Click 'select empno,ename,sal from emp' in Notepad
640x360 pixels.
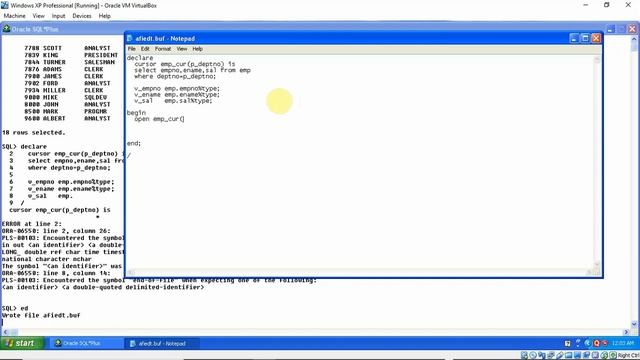click(x=192, y=70)
